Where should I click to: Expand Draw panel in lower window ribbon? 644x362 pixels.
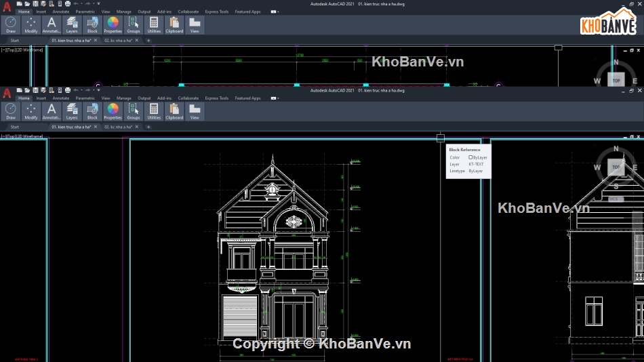point(11,112)
